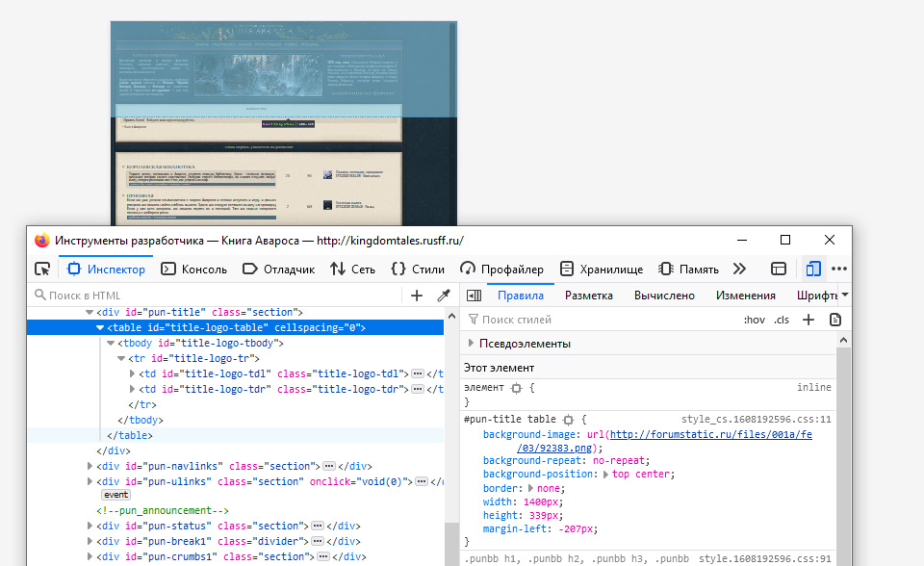924x566 pixels.
Task: Show more developer tools tabs
Action: point(739,269)
